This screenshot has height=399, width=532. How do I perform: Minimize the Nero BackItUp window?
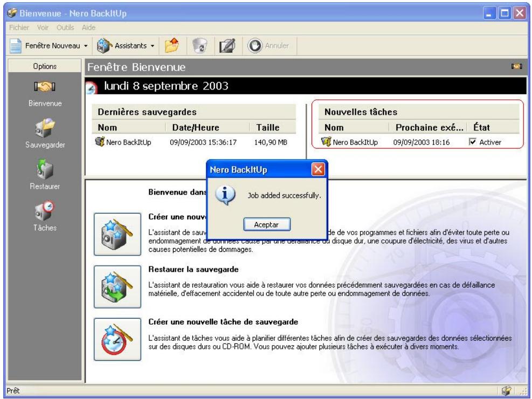[x=489, y=13]
